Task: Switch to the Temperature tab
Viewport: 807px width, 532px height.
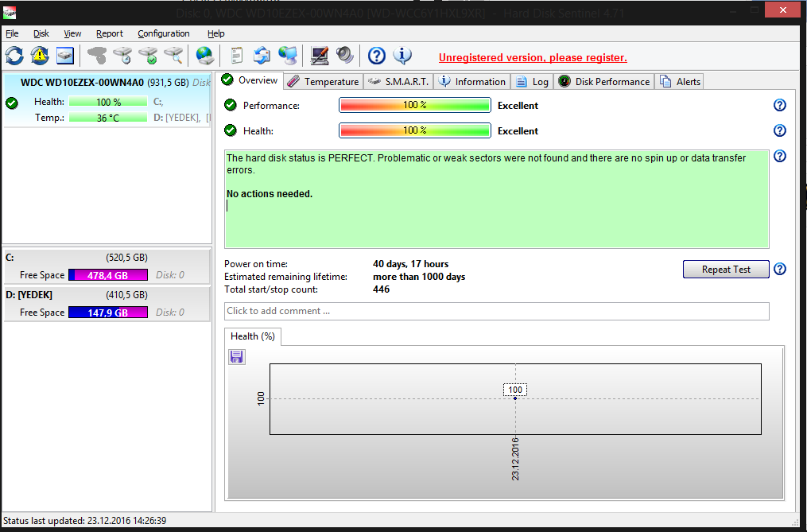Action: click(323, 81)
